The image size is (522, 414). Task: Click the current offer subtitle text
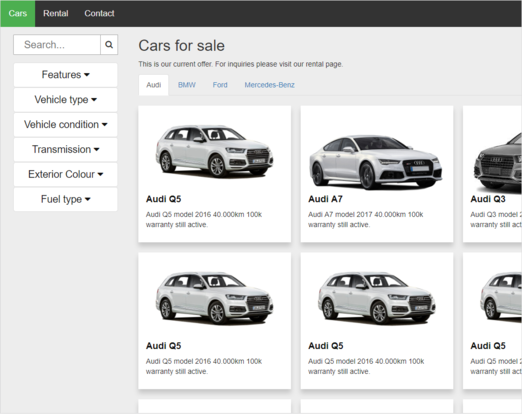[241, 64]
